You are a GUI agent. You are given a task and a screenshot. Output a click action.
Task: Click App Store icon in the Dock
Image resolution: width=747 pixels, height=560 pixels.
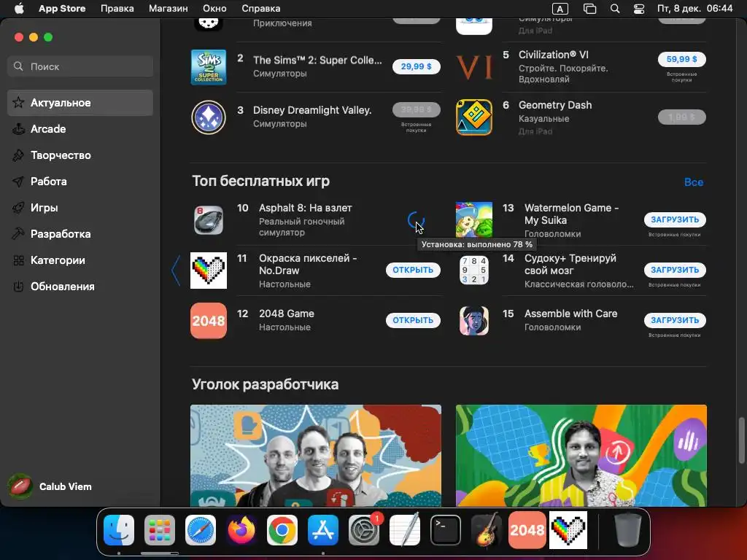point(323,530)
